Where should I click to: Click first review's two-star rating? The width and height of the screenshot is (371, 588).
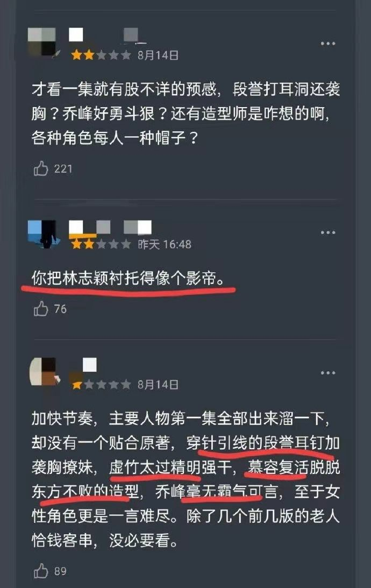click(x=101, y=55)
